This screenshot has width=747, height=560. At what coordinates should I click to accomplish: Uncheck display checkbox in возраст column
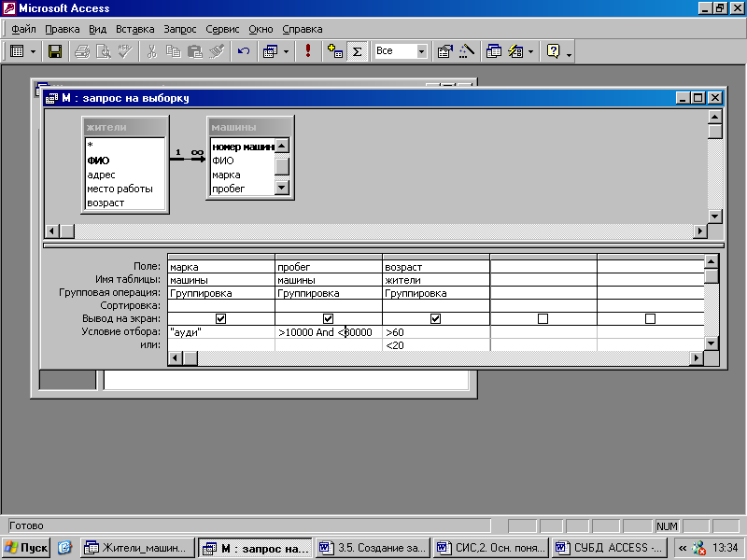pos(435,318)
